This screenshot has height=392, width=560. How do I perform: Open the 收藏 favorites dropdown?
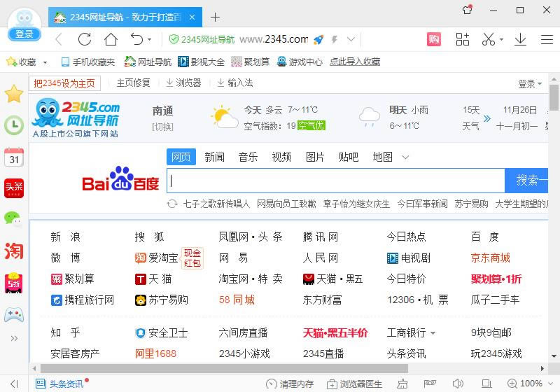click(x=45, y=62)
